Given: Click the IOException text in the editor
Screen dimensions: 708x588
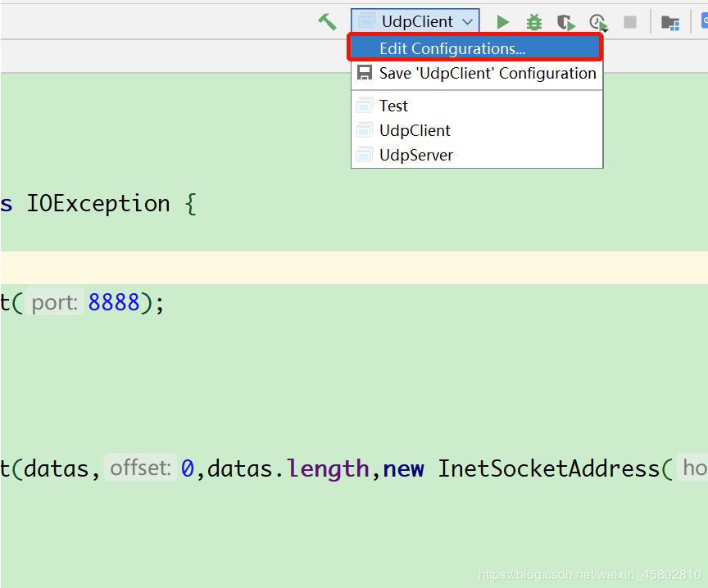Looking at the screenshot, I should pyautogui.click(x=98, y=203).
